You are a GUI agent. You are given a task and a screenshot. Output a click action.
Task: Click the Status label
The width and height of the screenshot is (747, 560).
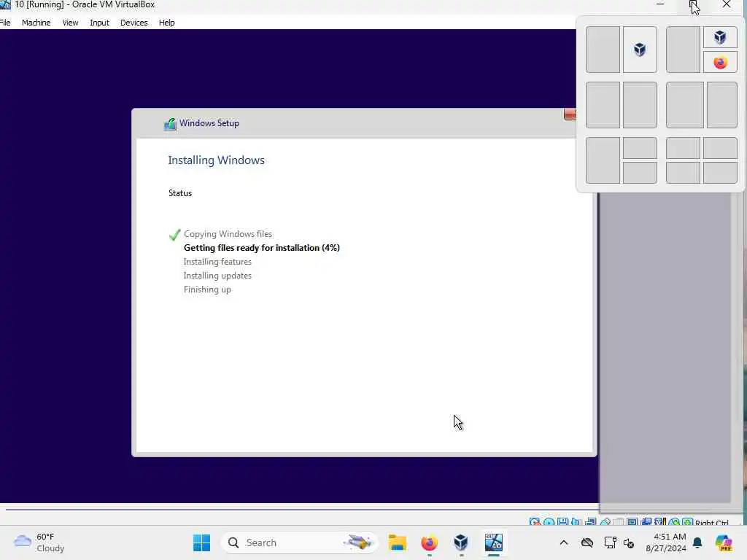[180, 192]
